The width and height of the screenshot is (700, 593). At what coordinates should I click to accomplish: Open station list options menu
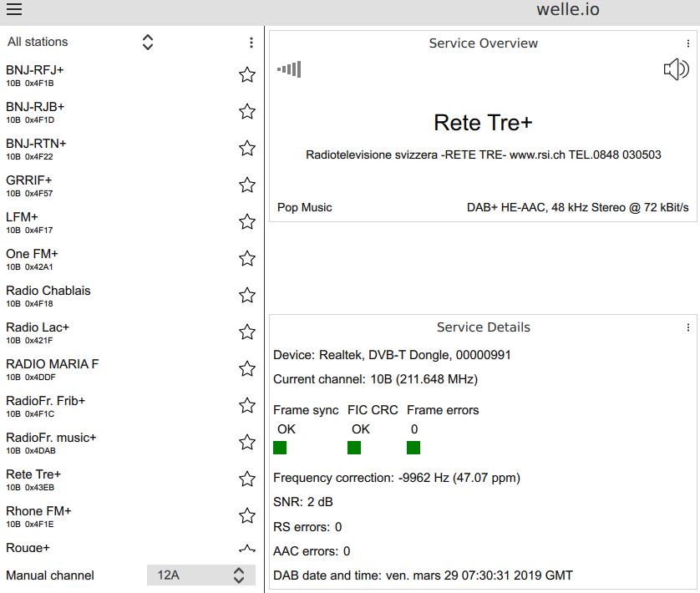pos(251,43)
